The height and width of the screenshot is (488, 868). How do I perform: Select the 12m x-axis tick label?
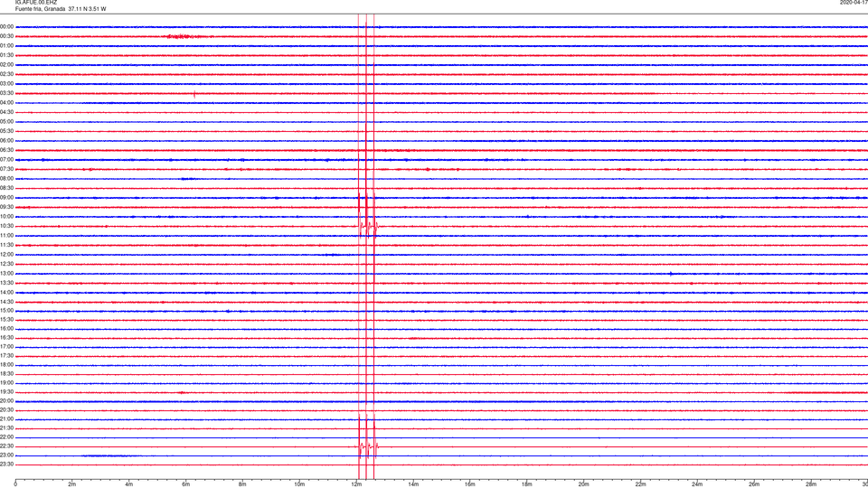click(356, 484)
